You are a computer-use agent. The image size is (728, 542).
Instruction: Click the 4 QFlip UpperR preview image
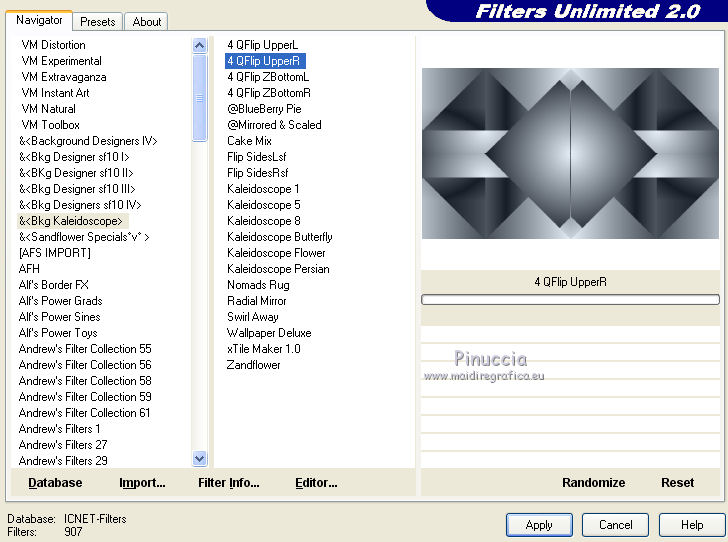tap(570, 154)
